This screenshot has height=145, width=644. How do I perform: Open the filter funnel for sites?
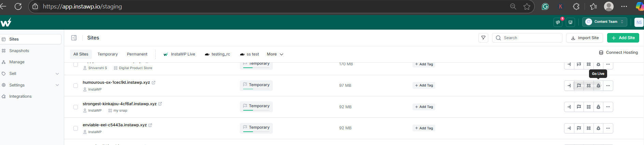coord(483,38)
